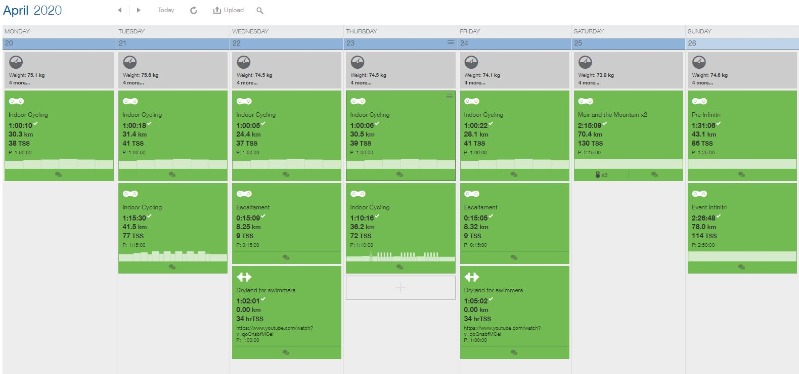Expand '4 more' metrics on Tuesday
Viewport: 799px width, 374px height.
point(131,83)
